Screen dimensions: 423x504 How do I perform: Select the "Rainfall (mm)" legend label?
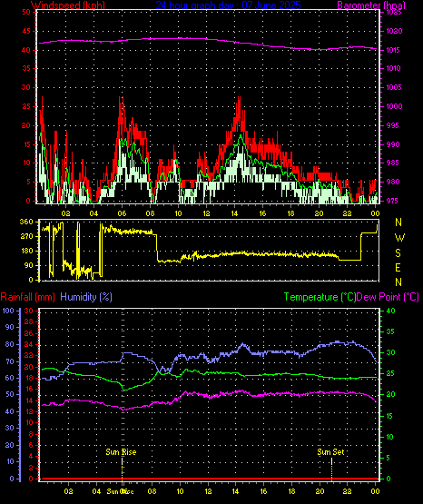27,297
